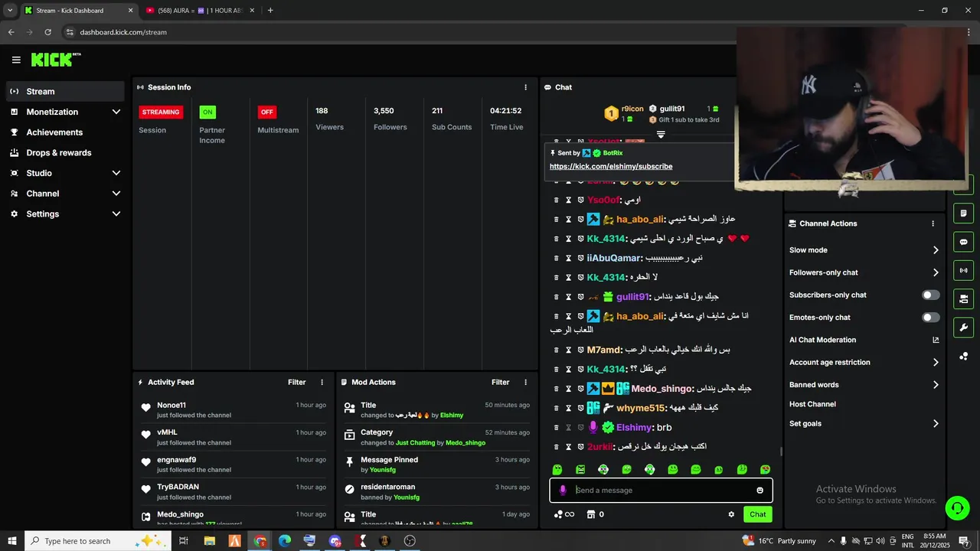The width and height of the screenshot is (980, 551).
Task: Timeout iiAbuQamar using the hourglass icon
Action: pyautogui.click(x=569, y=258)
